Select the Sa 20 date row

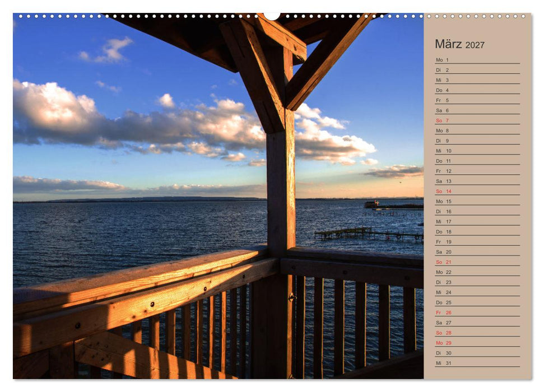pyautogui.click(x=477, y=252)
